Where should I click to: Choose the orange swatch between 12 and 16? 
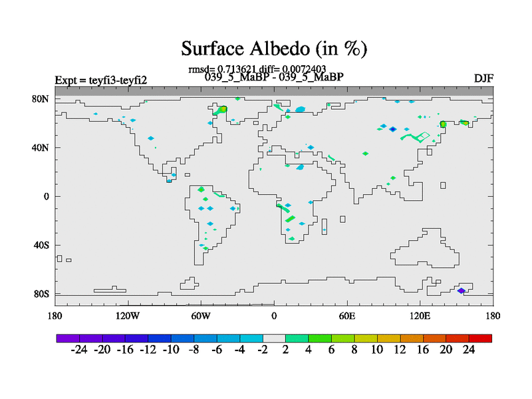(x=412, y=338)
